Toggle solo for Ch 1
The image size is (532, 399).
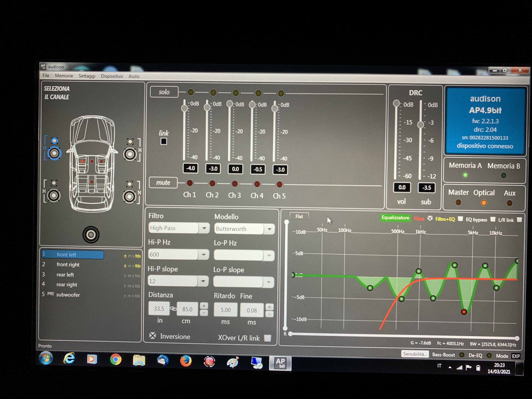pyautogui.click(x=191, y=92)
